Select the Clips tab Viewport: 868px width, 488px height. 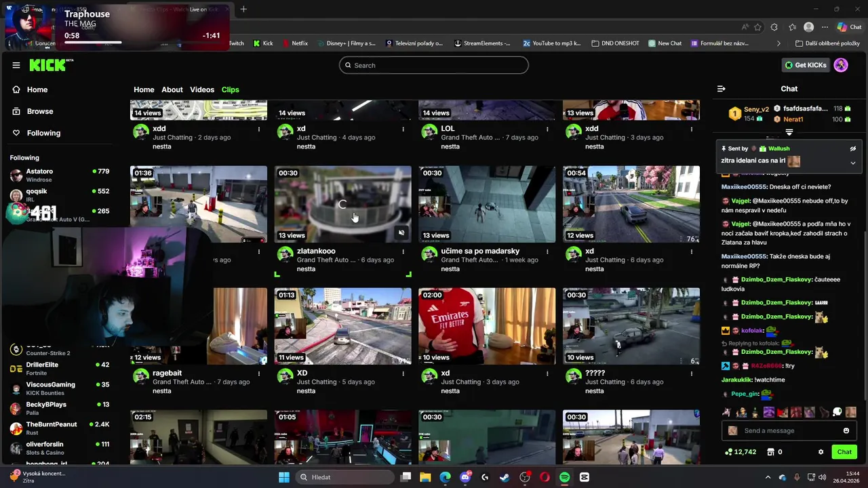(x=230, y=89)
